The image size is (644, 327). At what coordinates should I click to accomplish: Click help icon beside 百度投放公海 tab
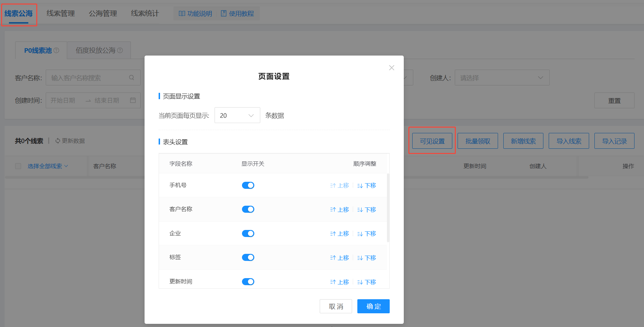[x=120, y=50]
